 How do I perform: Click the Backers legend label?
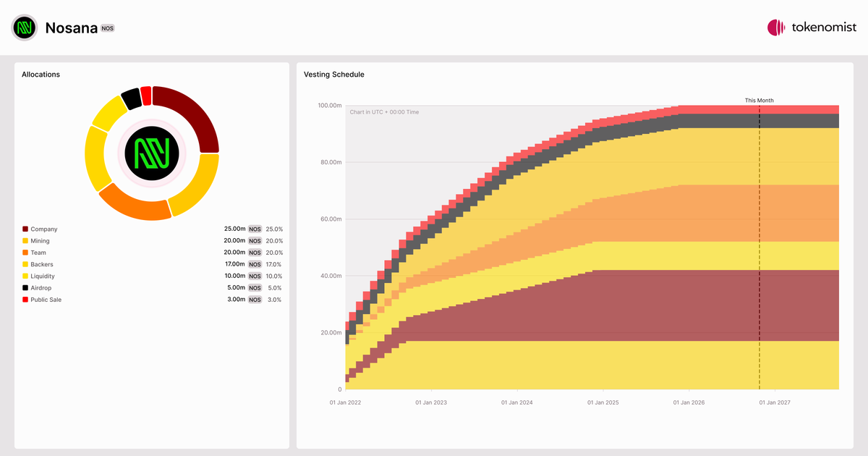click(x=42, y=264)
